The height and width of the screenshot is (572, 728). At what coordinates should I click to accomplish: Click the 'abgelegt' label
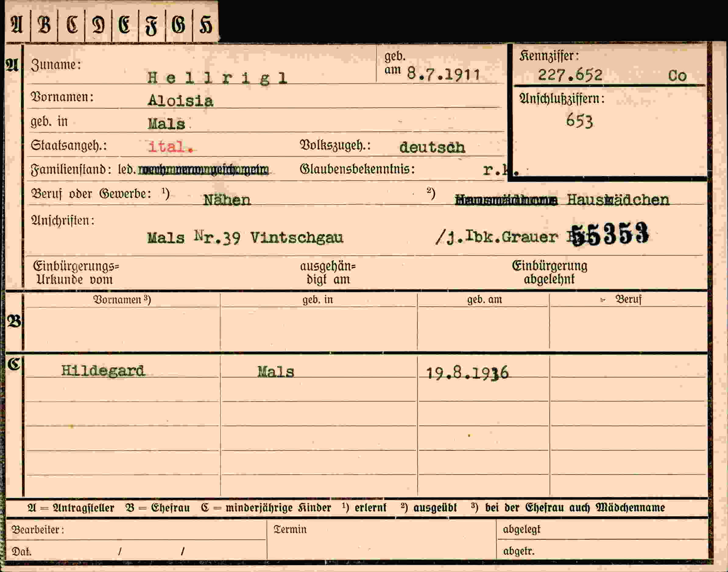point(522,529)
